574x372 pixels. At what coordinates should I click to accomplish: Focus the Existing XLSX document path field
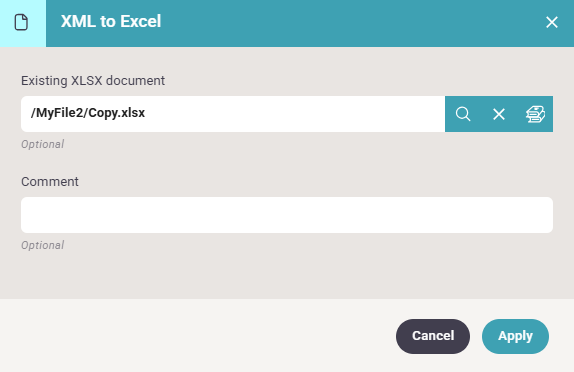coord(233,114)
